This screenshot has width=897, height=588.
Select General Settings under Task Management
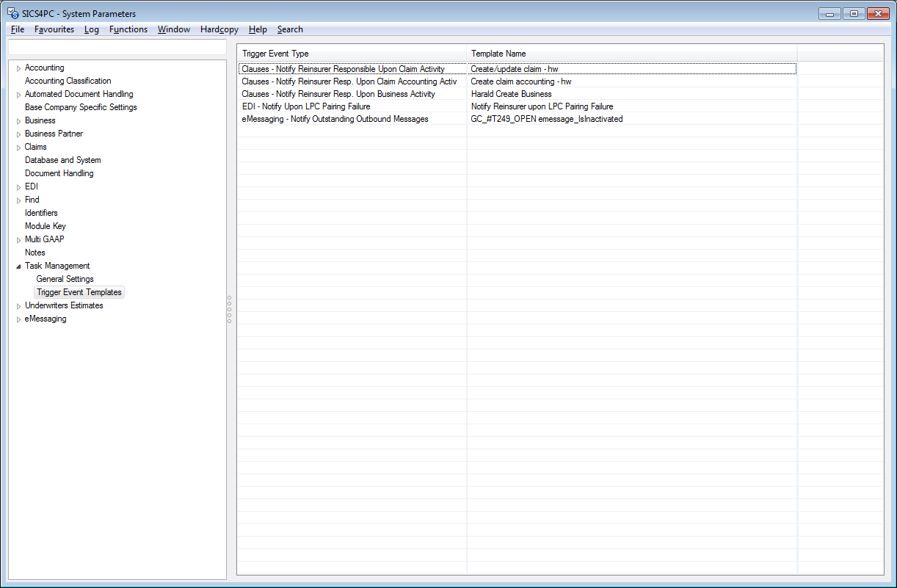point(65,279)
